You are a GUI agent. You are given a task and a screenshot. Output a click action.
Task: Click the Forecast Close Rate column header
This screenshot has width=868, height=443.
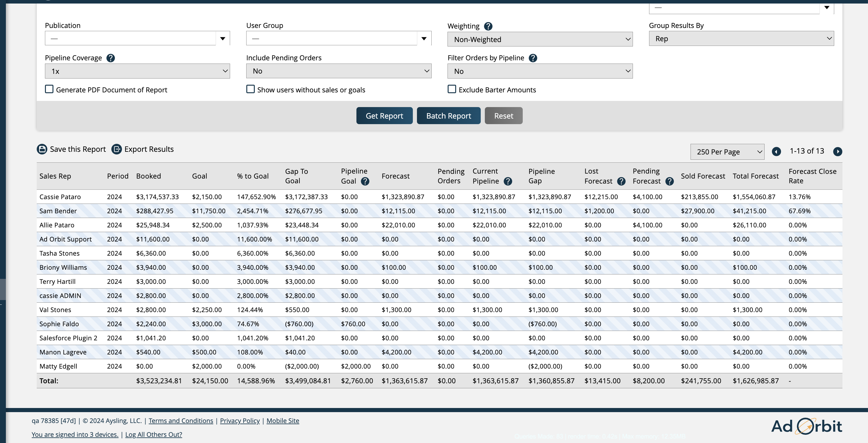click(x=812, y=176)
